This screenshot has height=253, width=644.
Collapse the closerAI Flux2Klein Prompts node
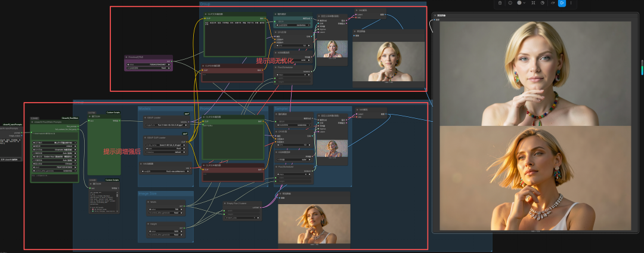[32, 122]
